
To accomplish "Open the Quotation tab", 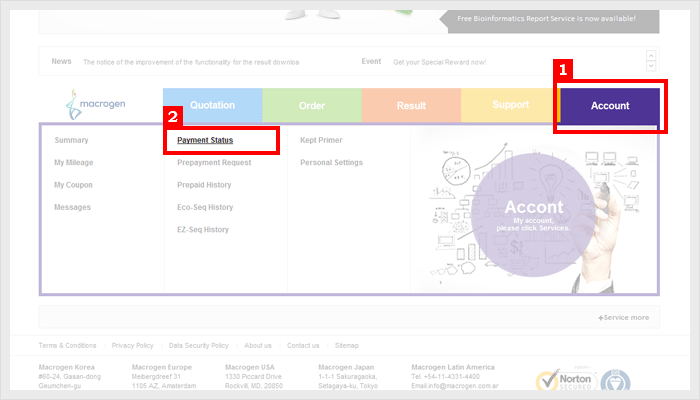I will click(212, 105).
